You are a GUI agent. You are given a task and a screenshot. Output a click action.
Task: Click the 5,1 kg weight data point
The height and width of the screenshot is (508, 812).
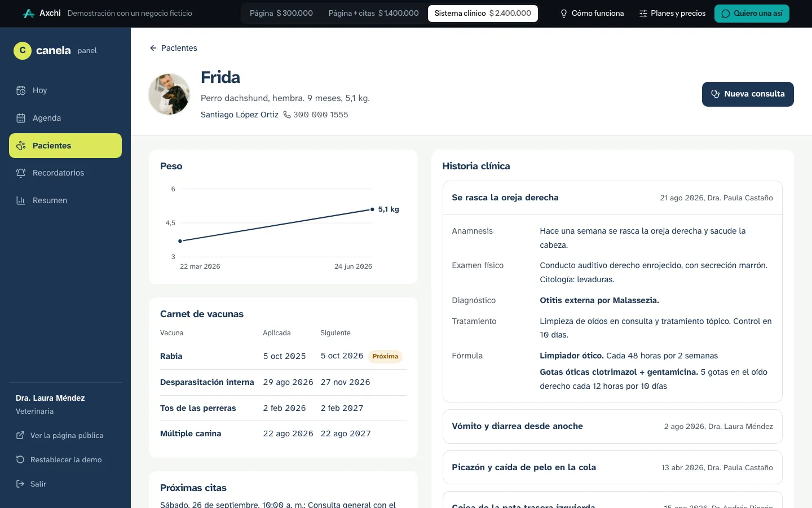point(372,209)
